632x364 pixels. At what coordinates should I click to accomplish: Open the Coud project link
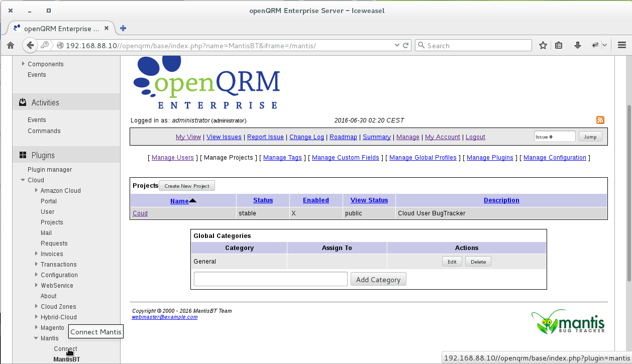click(x=140, y=213)
